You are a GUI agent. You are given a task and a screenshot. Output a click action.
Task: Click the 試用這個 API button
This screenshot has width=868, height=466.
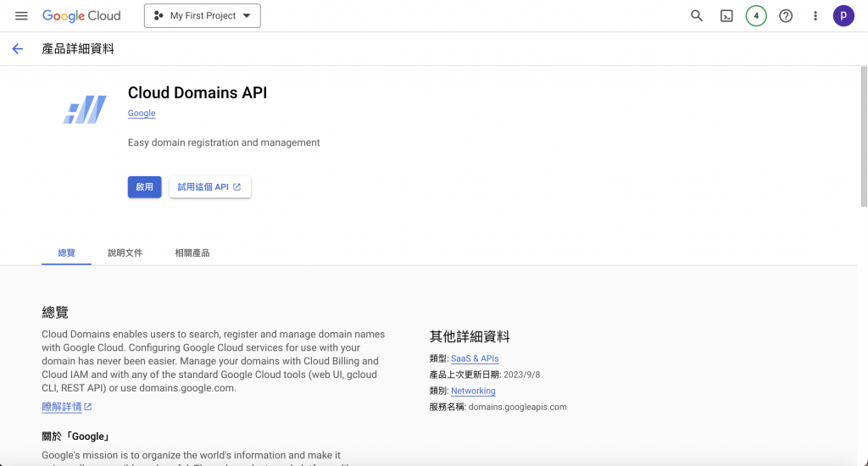point(210,187)
